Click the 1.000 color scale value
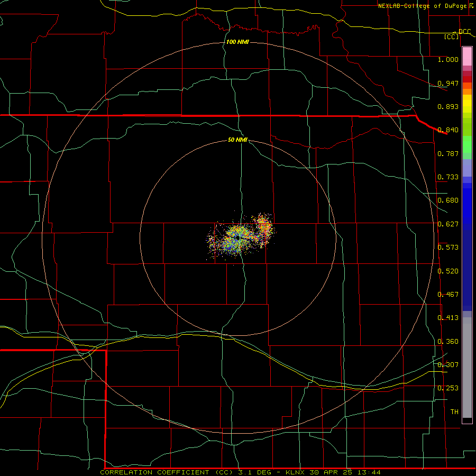Viewport: 476px width, 476px height. coord(448,59)
